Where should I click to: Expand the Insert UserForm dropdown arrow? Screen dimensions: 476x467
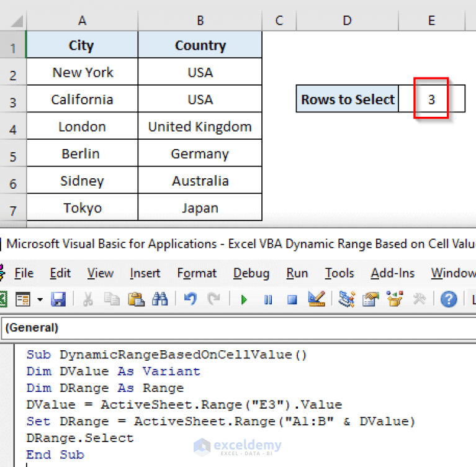(40, 300)
